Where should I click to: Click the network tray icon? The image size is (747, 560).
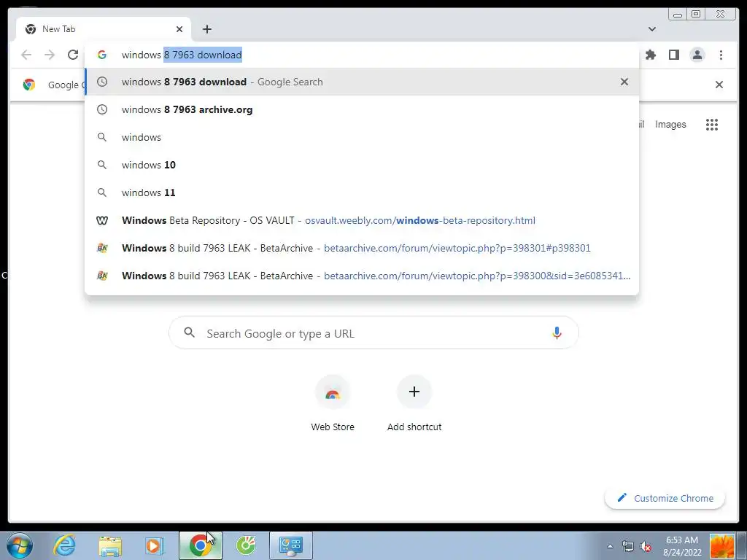click(628, 546)
